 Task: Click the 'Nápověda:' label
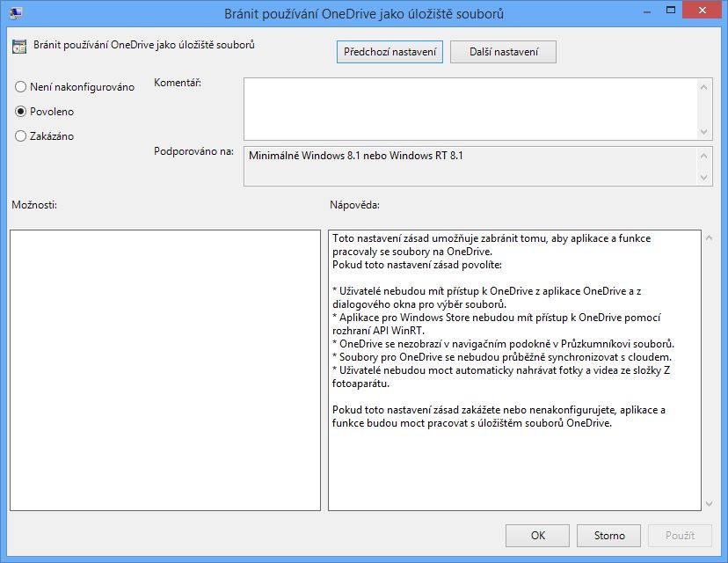click(354, 205)
